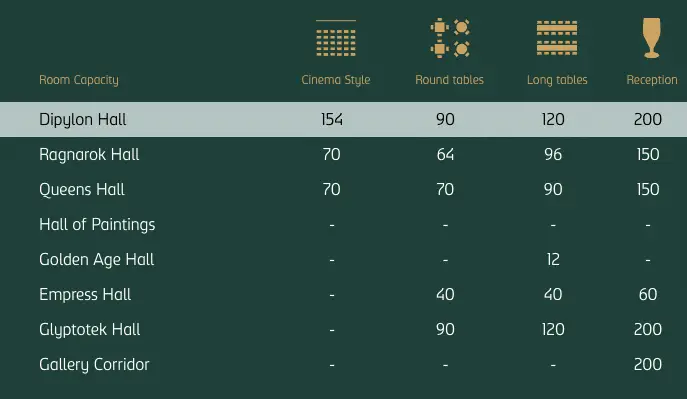This screenshot has width=687, height=399.
Task: Open the Hall of Paintings entry
Action: [x=97, y=225]
